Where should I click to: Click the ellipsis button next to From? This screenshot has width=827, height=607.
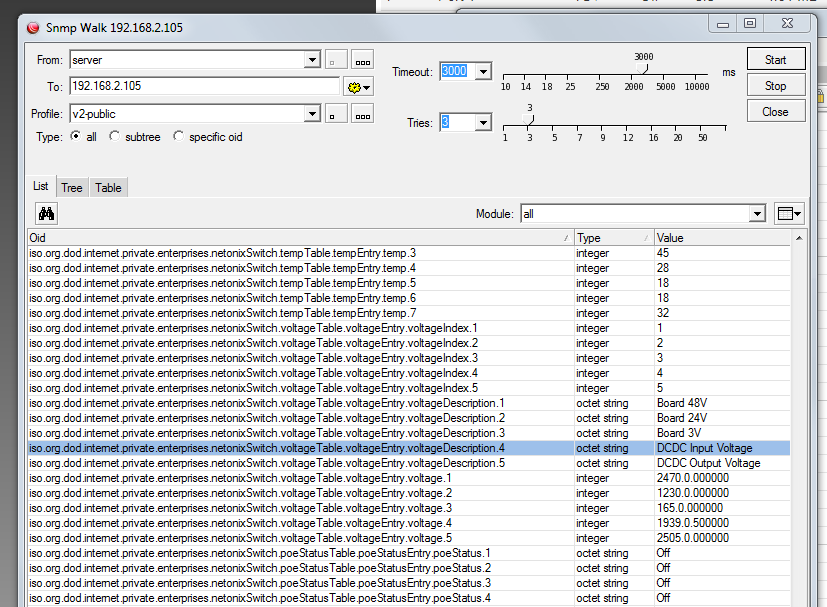click(x=362, y=61)
